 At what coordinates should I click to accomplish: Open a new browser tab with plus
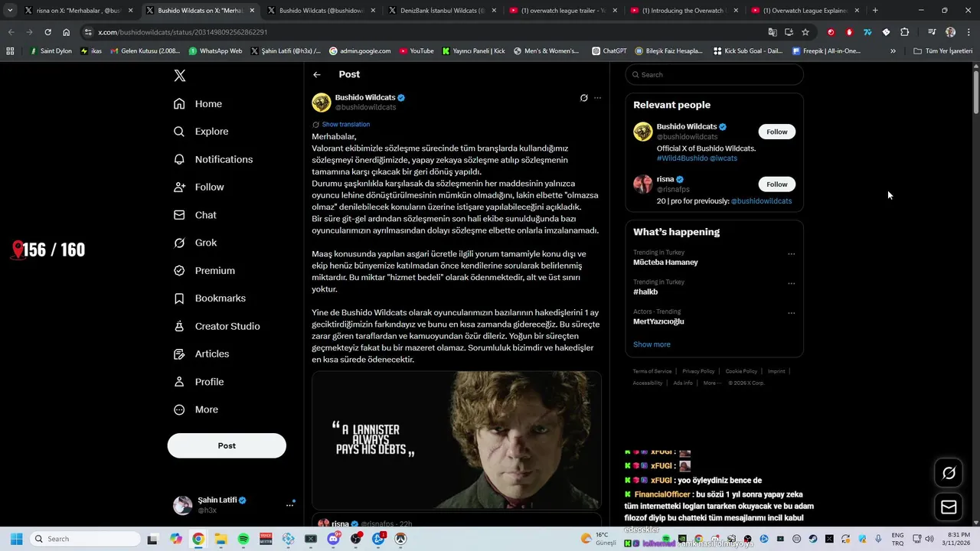tap(875, 11)
